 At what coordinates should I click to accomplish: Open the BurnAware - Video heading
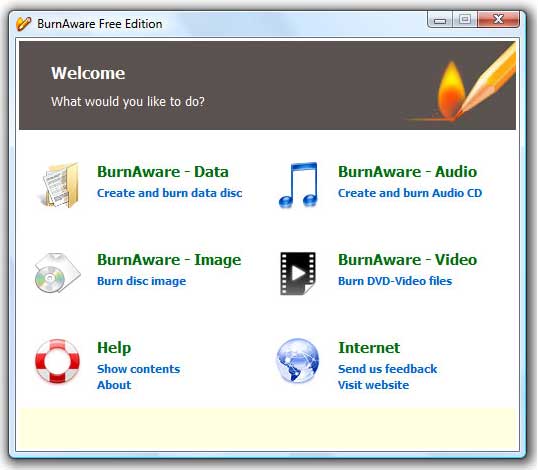[408, 260]
